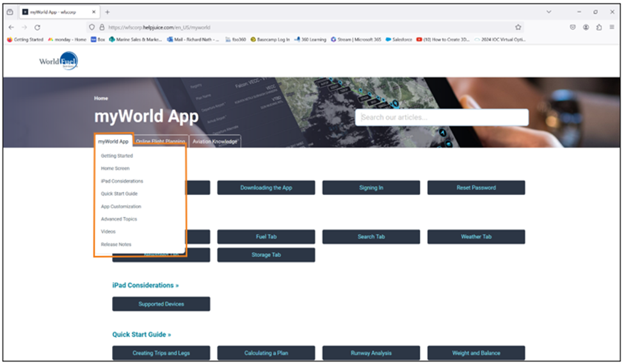Viewport: 624px width, 364px height.
Task: Click the browser back arrow
Action: point(11,28)
